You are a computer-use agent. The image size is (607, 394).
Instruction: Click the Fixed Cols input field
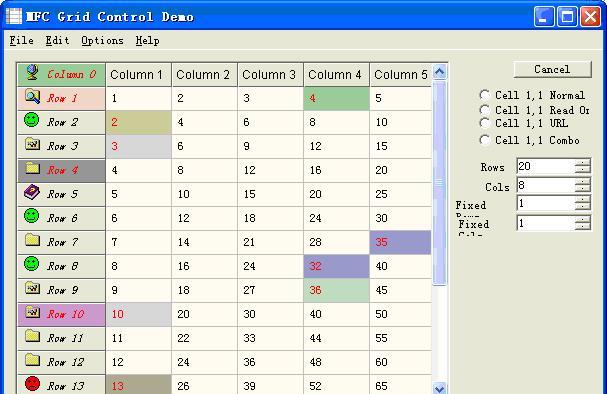pos(546,223)
